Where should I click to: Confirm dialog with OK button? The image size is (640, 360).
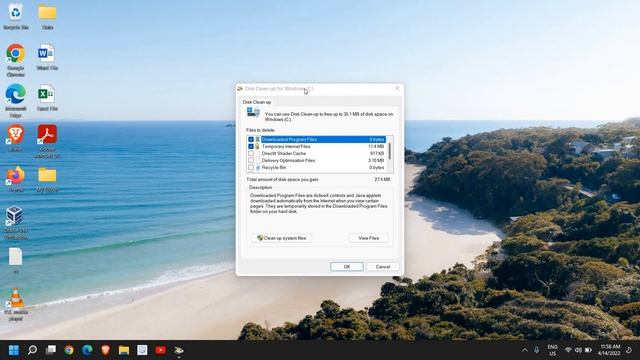(x=347, y=267)
